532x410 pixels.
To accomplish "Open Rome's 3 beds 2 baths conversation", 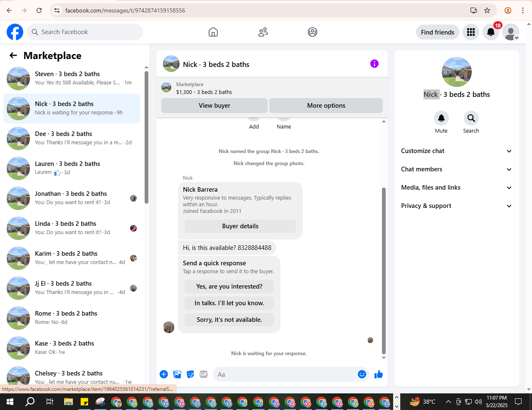I will point(71,318).
